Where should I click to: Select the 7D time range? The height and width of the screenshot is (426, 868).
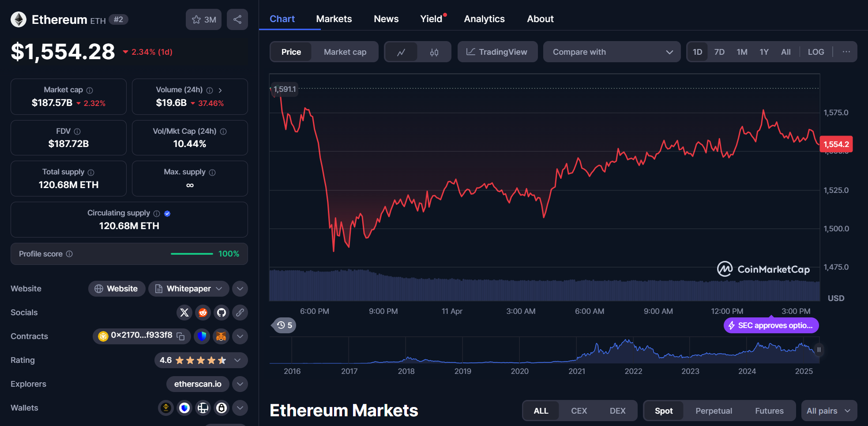coord(719,52)
